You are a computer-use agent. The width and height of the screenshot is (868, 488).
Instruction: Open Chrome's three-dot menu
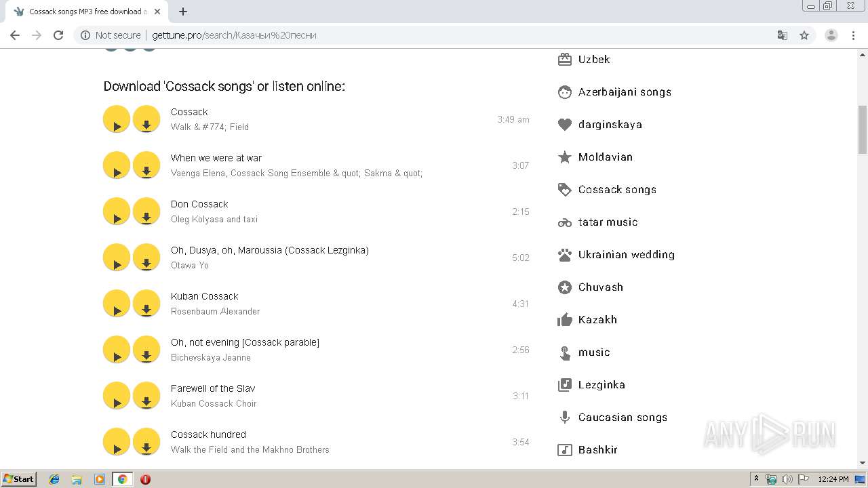click(854, 35)
